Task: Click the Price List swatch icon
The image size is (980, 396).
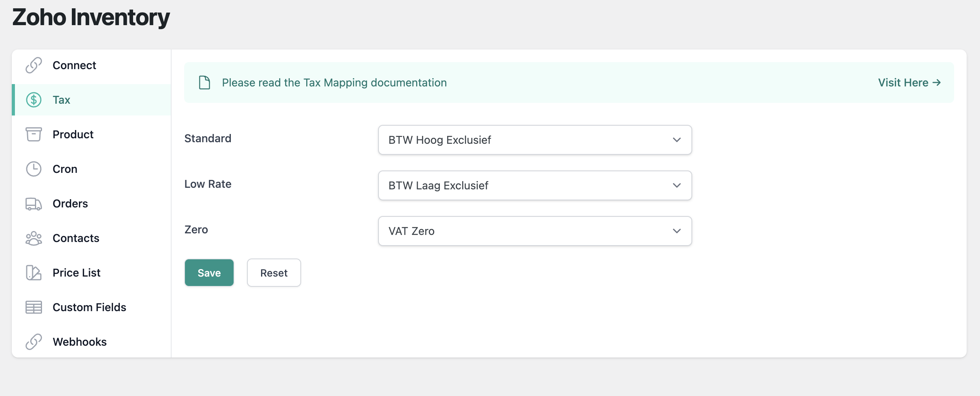Action: pyautogui.click(x=34, y=273)
